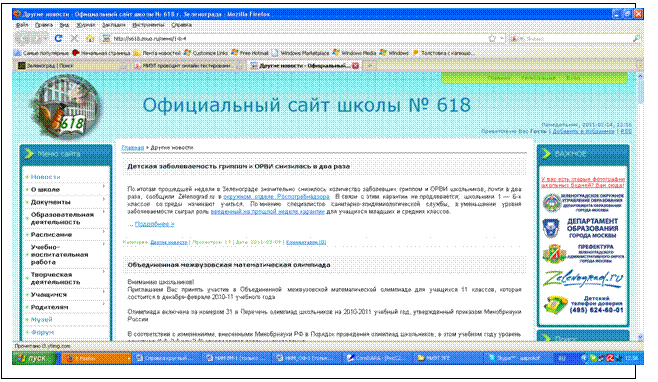Click Windows Пуск start button

35,358
